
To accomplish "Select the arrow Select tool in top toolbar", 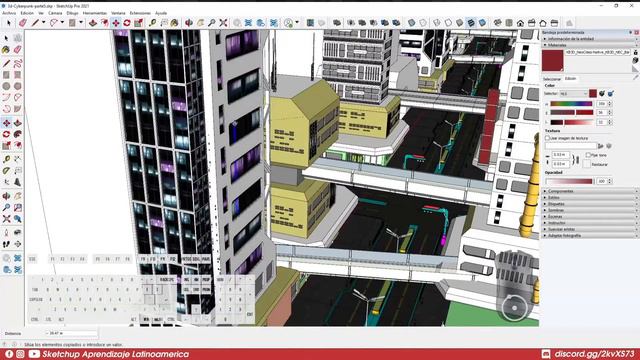I will (x=9, y=23).
